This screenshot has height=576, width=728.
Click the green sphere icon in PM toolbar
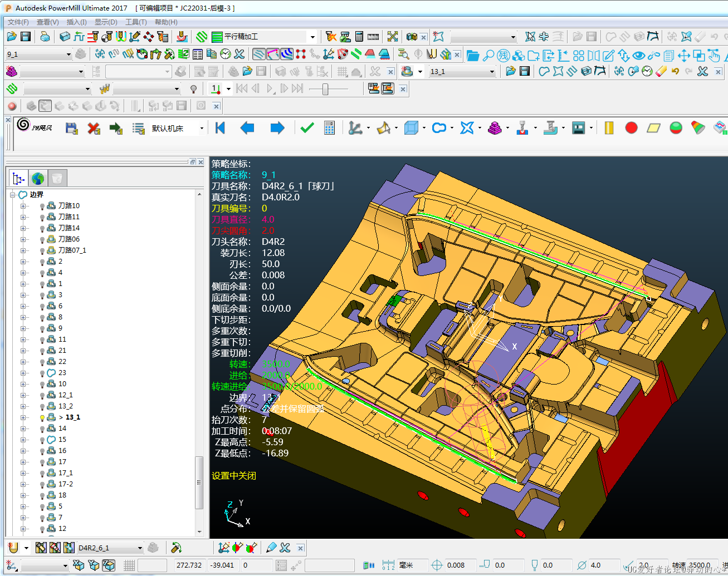pyautogui.click(x=676, y=128)
